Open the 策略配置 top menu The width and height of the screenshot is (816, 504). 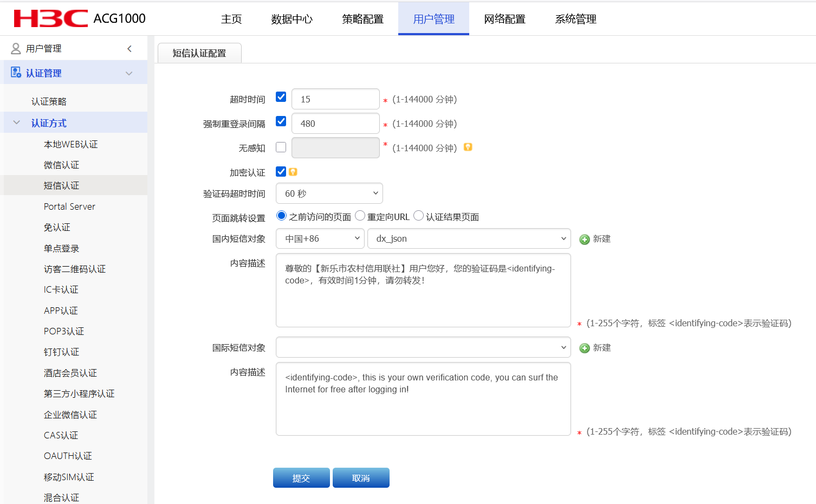362,19
